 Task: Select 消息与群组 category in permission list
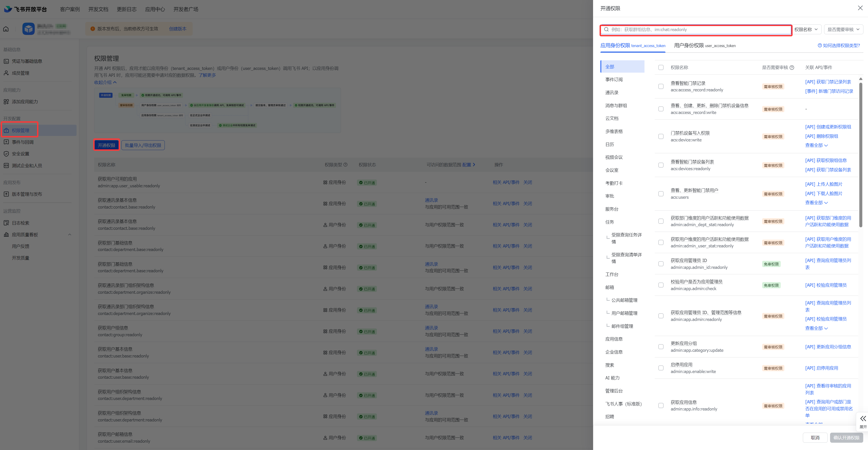[x=616, y=106]
